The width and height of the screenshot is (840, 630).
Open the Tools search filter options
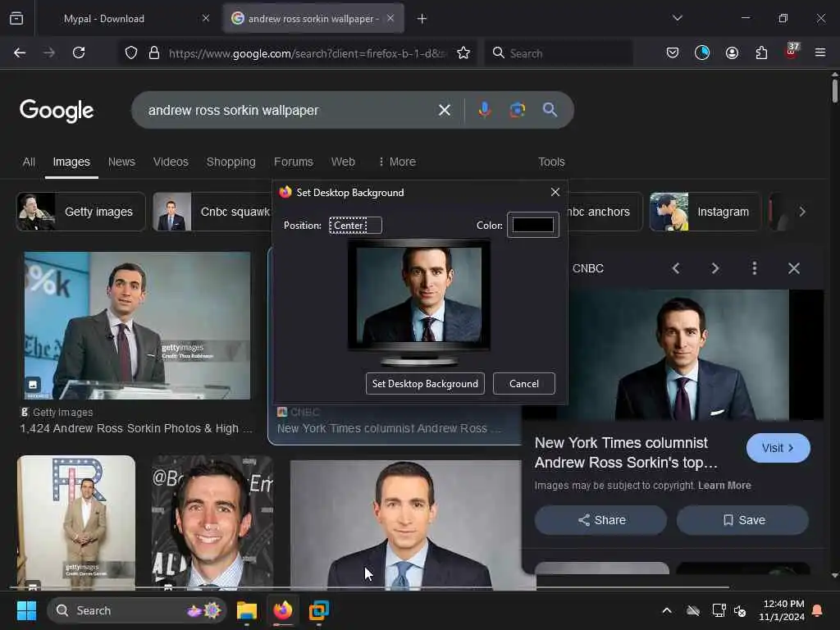tap(551, 162)
